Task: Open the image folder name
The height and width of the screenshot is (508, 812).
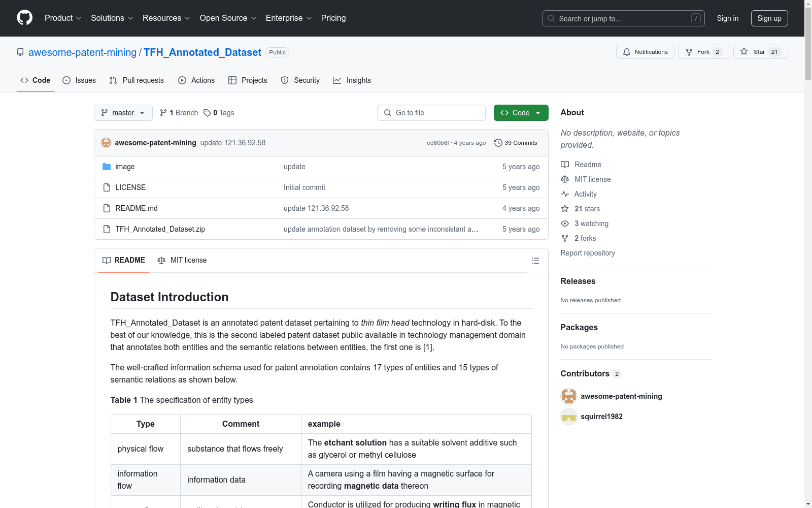Action: pos(125,167)
